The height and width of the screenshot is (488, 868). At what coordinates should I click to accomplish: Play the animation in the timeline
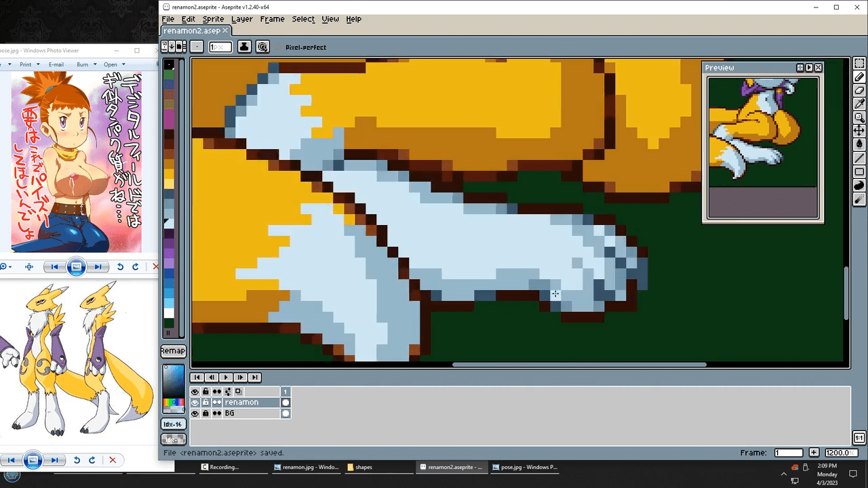coord(226,378)
